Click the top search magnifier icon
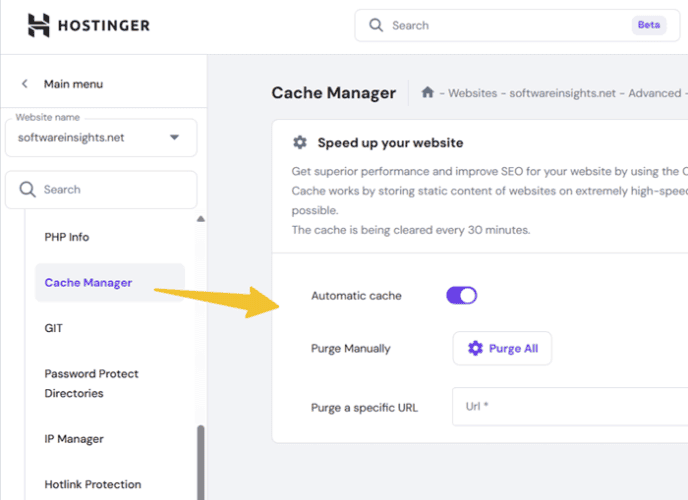This screenshot has height=500, width=688. click(376, 25)
